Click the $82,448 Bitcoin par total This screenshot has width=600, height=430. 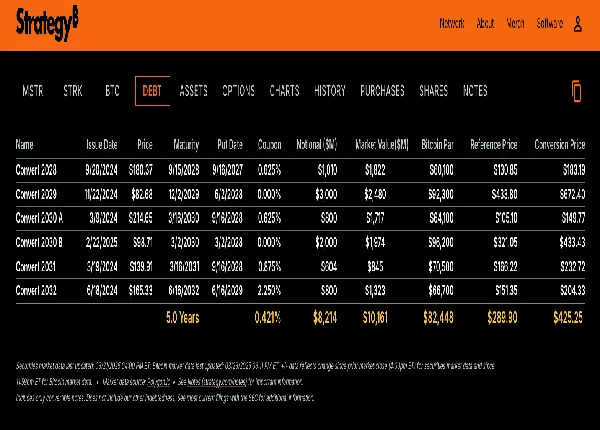click(439, 318)
